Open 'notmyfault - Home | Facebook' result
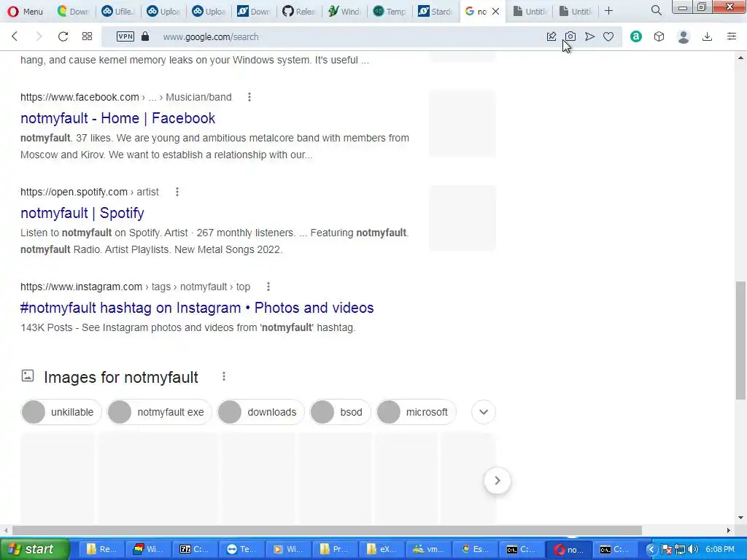This screenshot has height=560, width=747. (x=117, y=118)
